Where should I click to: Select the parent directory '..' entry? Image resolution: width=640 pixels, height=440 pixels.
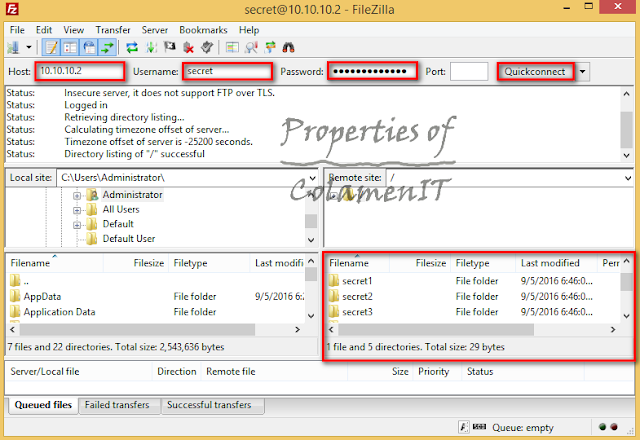click(26, 281)
